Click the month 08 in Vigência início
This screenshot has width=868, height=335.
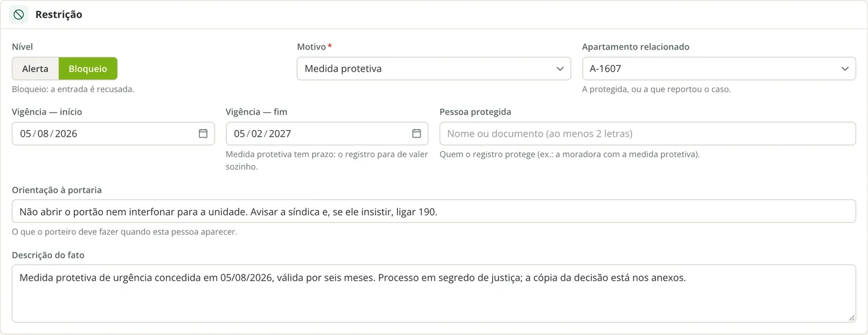pyautogui.click(x=43, y=134)
